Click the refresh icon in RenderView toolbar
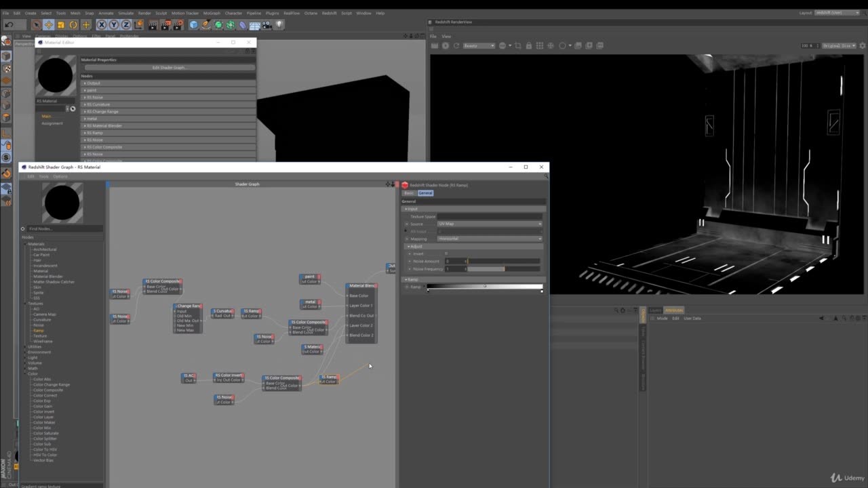This screenshot has height=488, width=868. pos(456,45)
